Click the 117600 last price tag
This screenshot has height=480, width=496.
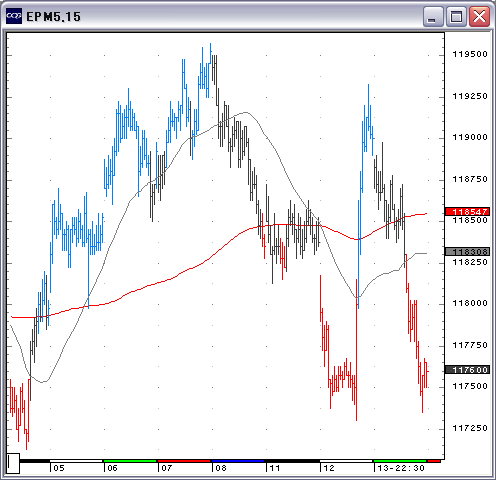point(468,370)
